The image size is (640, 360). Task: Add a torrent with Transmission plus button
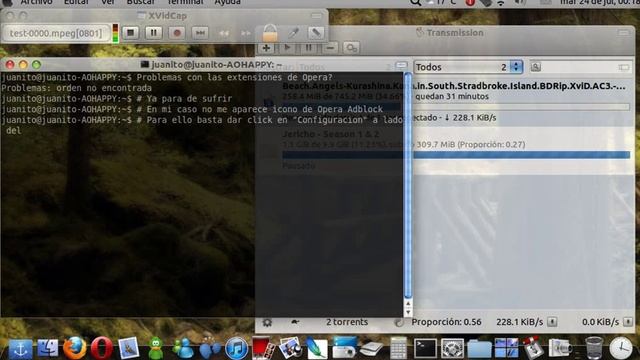[266, 48]
